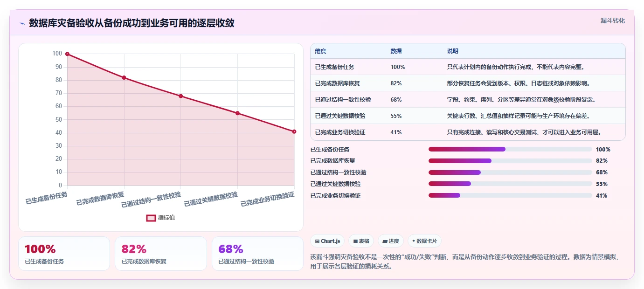
Task: Click the 指标值 legend label
Action: coord(166,218)
